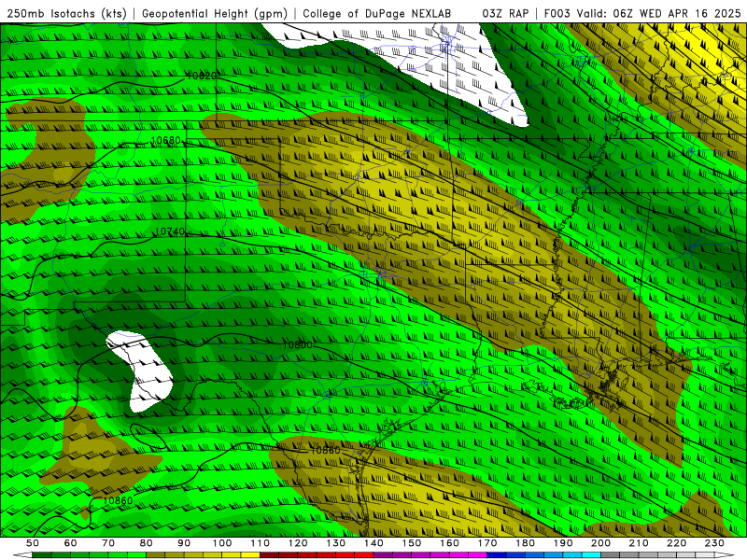747x560 pixels.
Task: Select the 10800 height contour label
Action: 297,344
